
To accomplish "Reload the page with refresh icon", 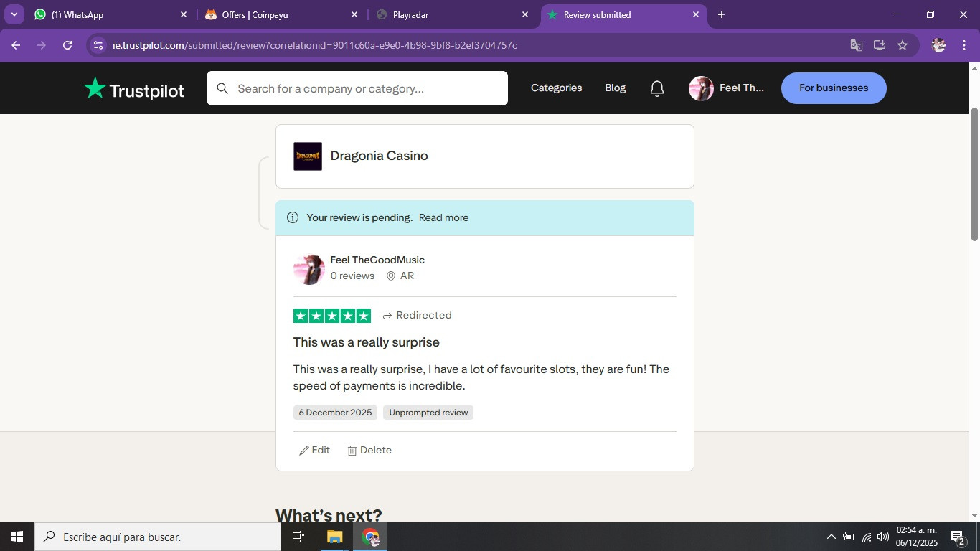I will click(x=67, y=45).
